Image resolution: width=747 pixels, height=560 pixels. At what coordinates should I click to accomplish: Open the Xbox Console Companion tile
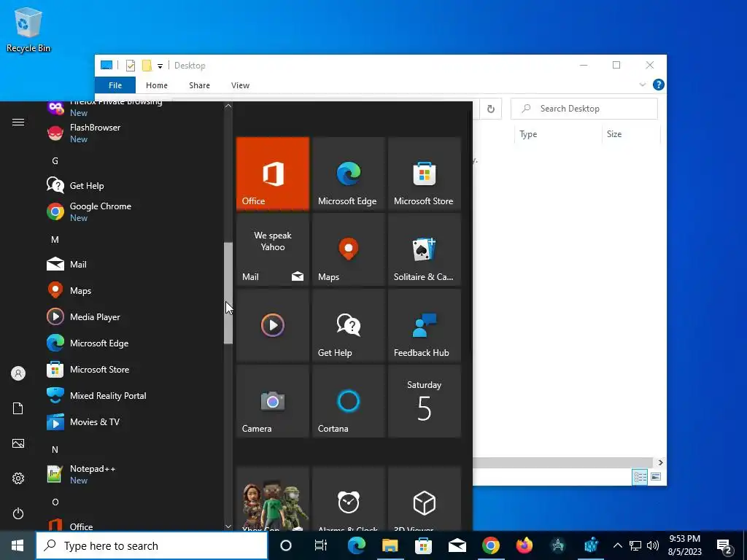click(x=273, y=499)
